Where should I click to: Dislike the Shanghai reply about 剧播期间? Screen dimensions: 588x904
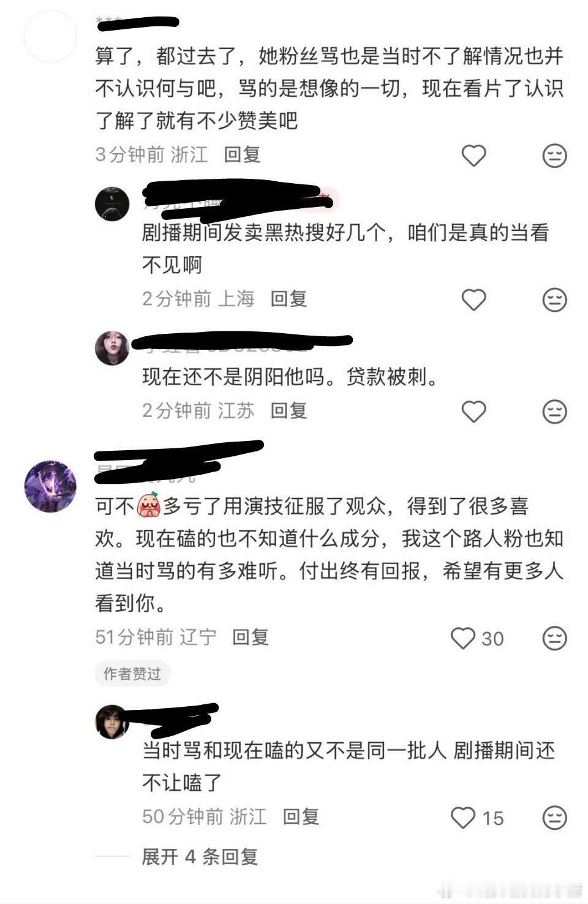pyautogui.click(x=554, y=299)
